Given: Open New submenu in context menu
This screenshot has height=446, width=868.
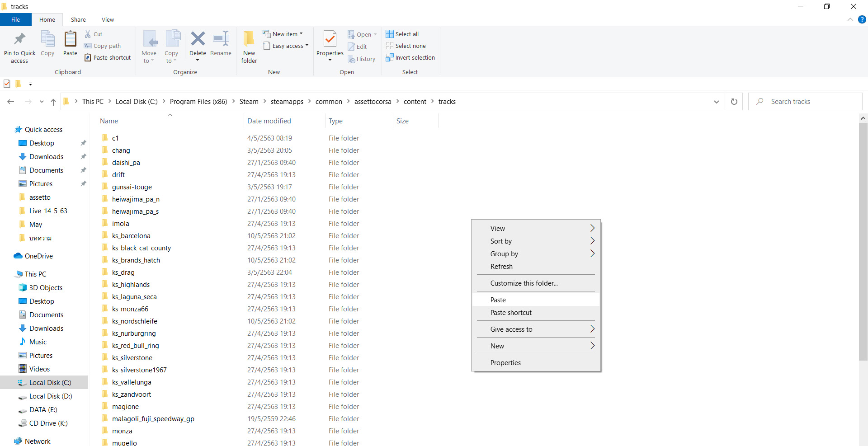Looking at the screenshot, I should point(536,346).
